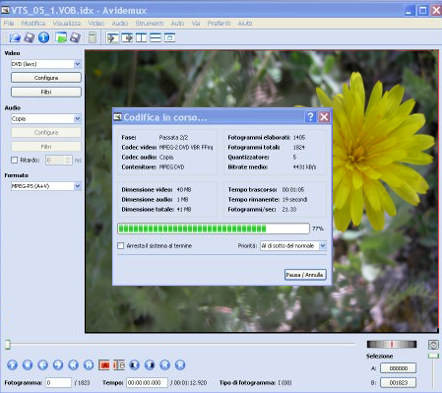The height and width of the screenshot is (393, 442).
Task: Click Configura under the Video section
Action: [x=46, y=78]
